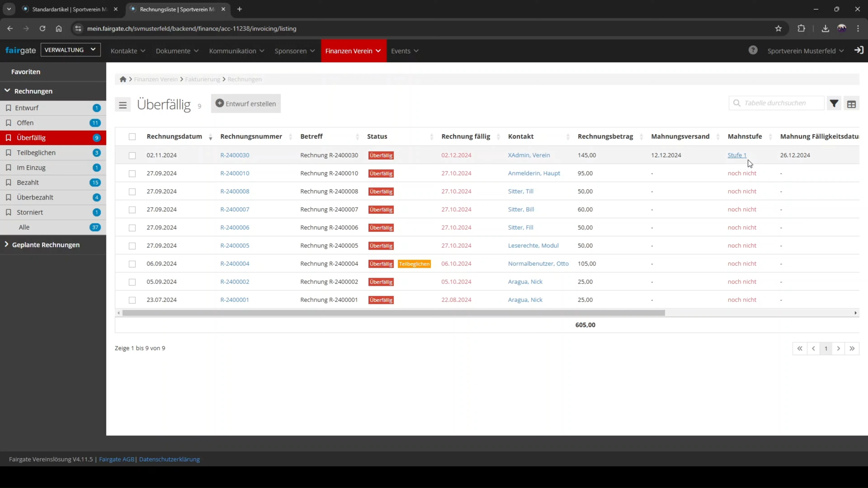Select the checkbox for invoice R-2400030
The image size is (868, 488).
[132, 156]
